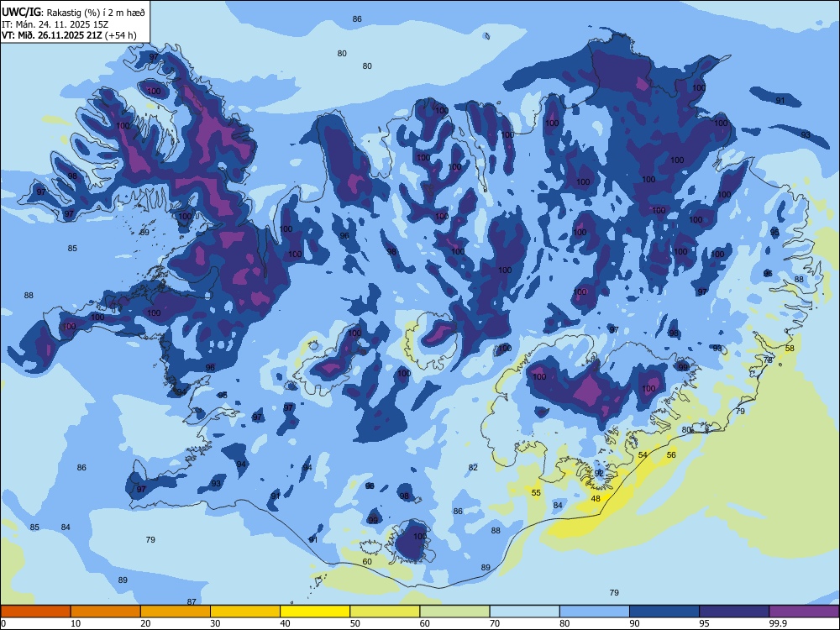Click the legend scale label '50'
This screenshot has width=840, height=630.
(354, 623)
